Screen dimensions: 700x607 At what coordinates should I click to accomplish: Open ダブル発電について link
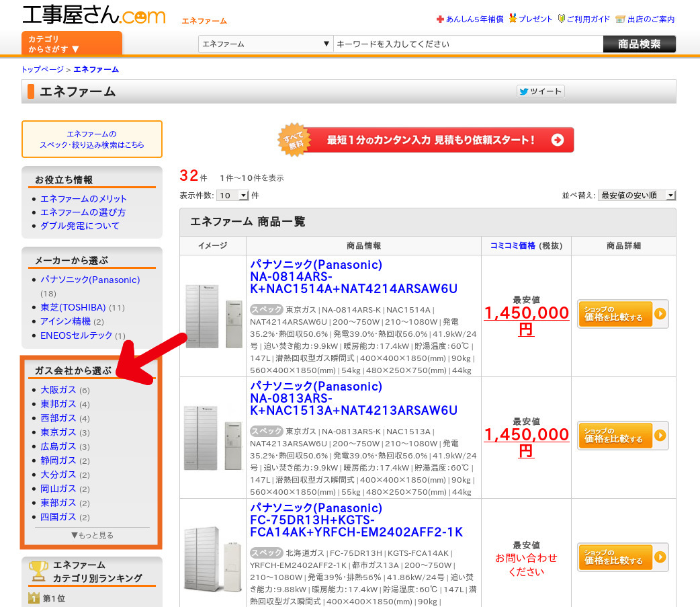point(80,226)
